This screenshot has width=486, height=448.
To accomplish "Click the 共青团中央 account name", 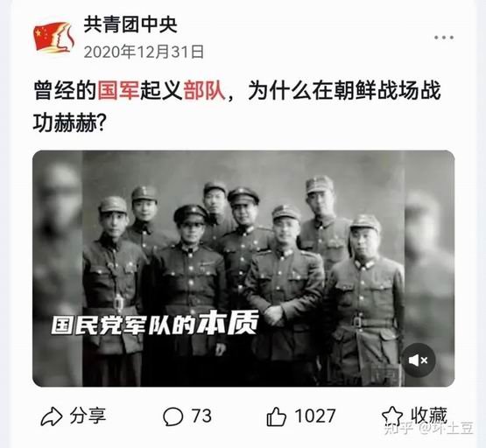I will coord(130,24).
